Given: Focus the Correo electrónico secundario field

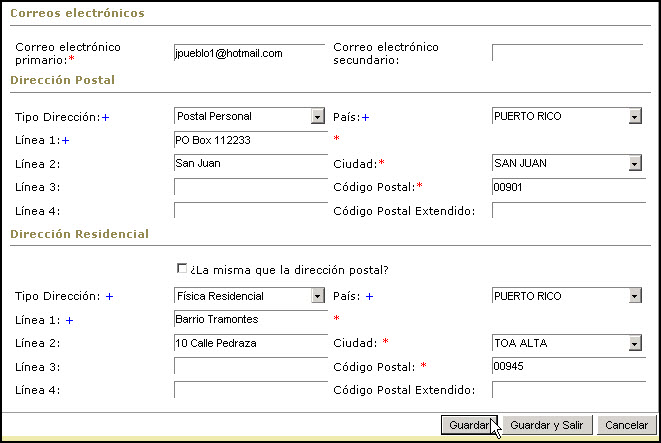Looking at the screenshot, I should tap(567, 53).
